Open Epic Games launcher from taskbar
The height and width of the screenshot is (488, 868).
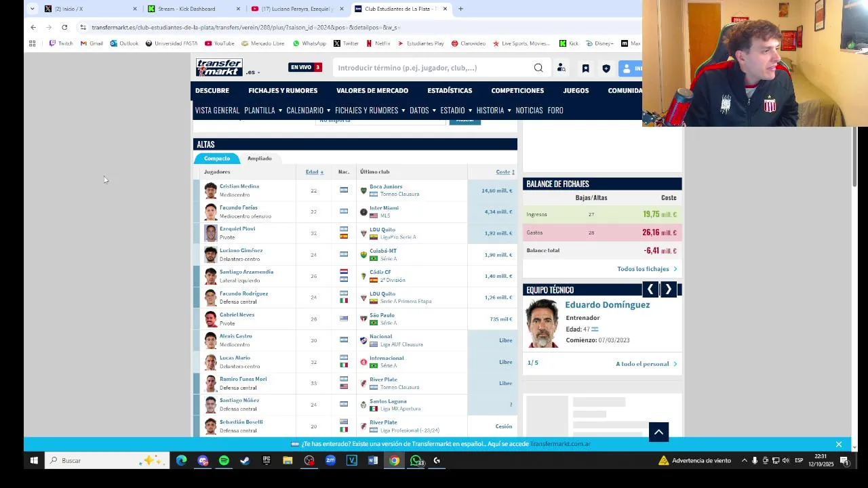pyautogui.click(x=267, y=461)
